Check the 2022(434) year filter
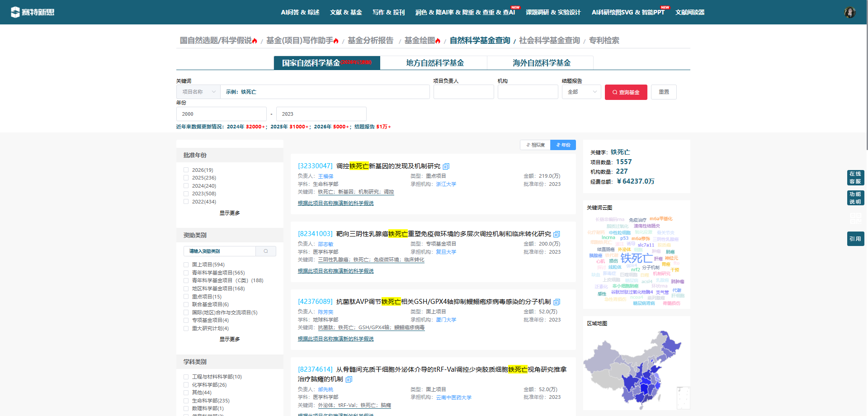868x416 pixels. click(x=186, y=202)
